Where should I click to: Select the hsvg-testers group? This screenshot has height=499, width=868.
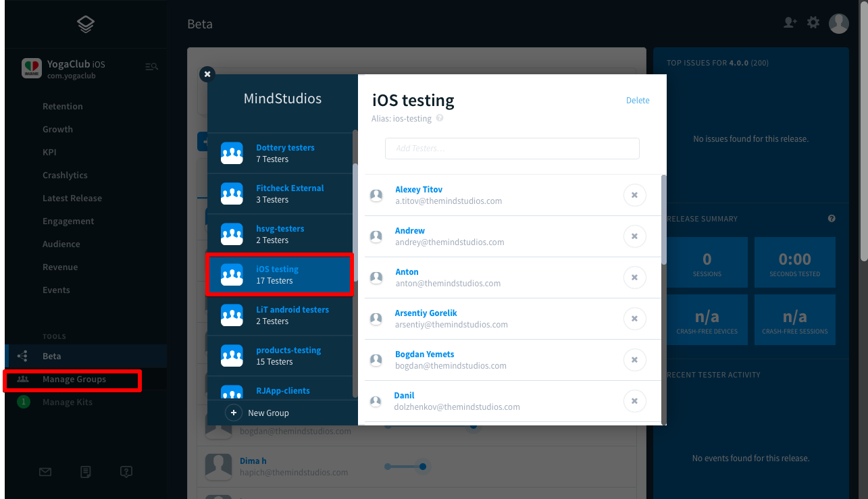coord(280,234)
